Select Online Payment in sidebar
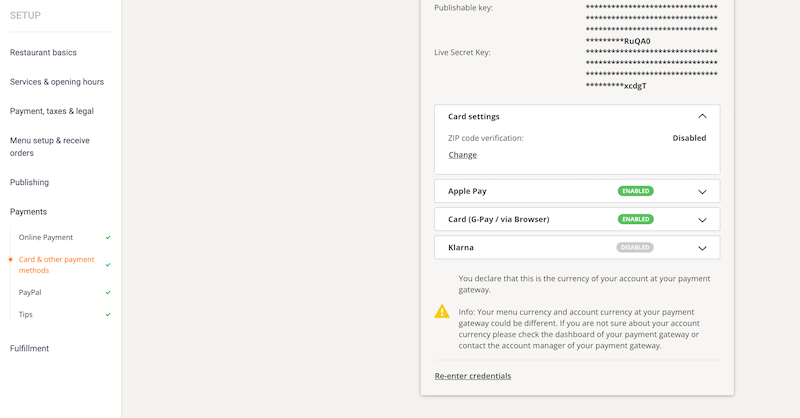800x418 pixels. click(46, 238)
